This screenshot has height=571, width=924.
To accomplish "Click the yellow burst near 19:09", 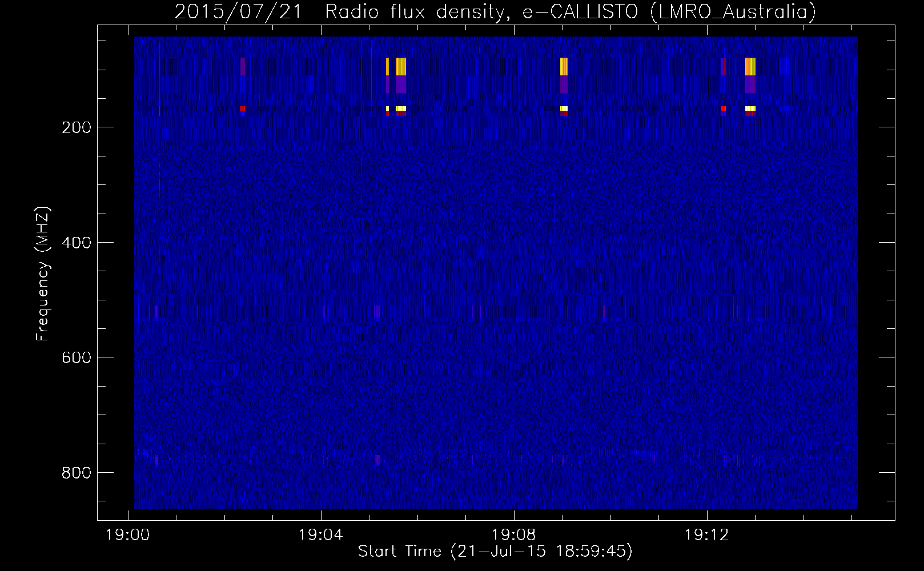I will click(x=564, y=67).
